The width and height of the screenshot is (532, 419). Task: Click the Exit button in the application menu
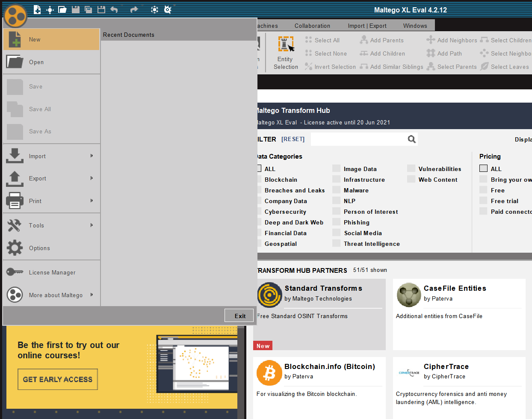(x=239, y=316)
